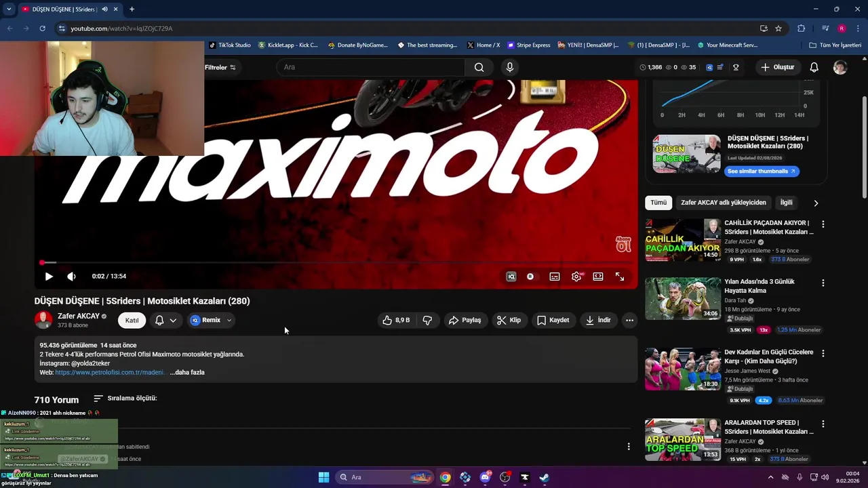Open the Remix button
This screenshot has width=868, height=488.
tap(205, 320)
